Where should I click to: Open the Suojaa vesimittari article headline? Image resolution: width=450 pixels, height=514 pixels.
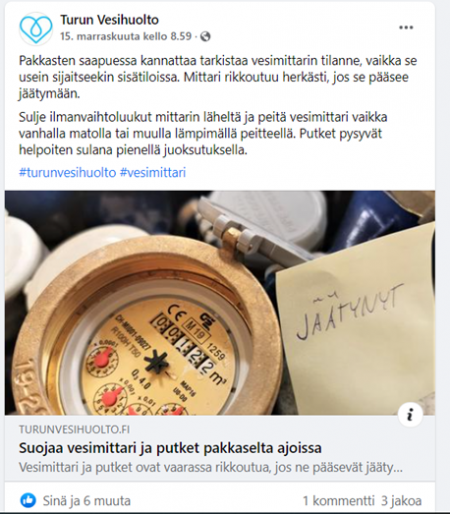pyautogui.click(x=170, y=448)
